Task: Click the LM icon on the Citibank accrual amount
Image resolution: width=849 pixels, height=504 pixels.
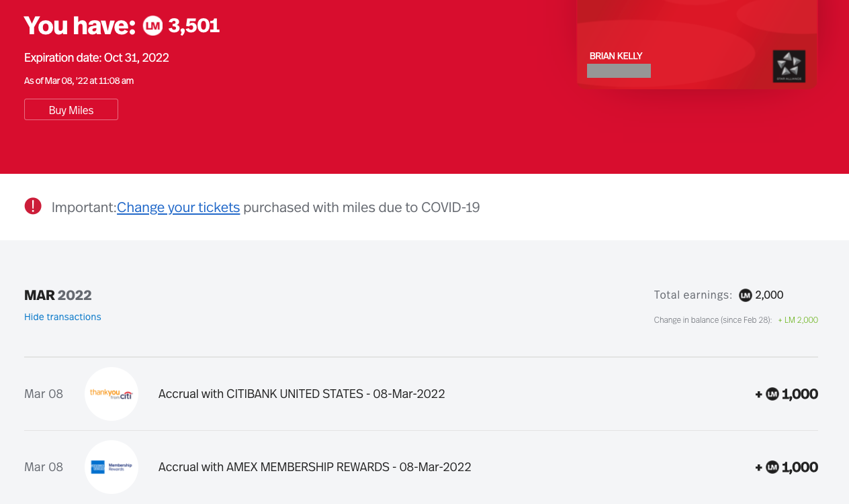Action: [771, 394]
